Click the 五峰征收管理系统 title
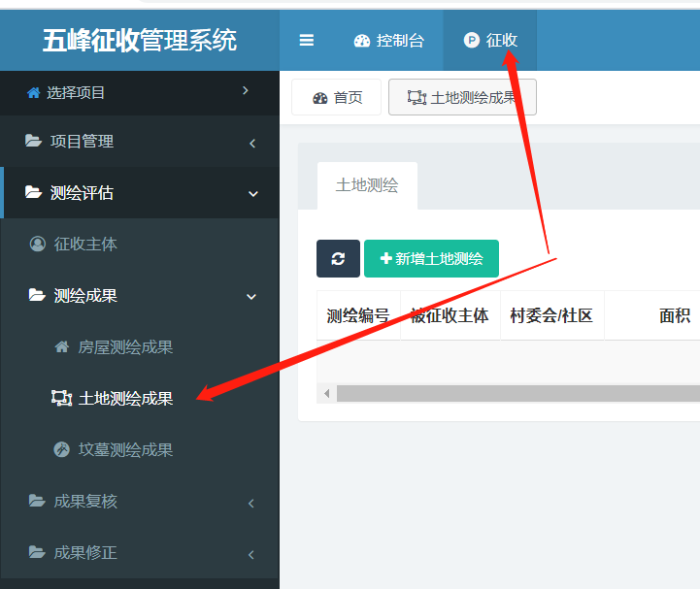Screen dimensions: 700x589 139,40
